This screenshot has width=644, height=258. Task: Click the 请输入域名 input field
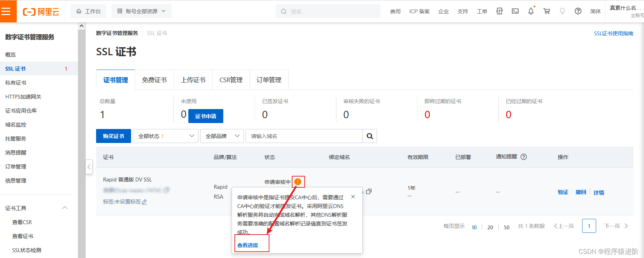pos(304,136)
